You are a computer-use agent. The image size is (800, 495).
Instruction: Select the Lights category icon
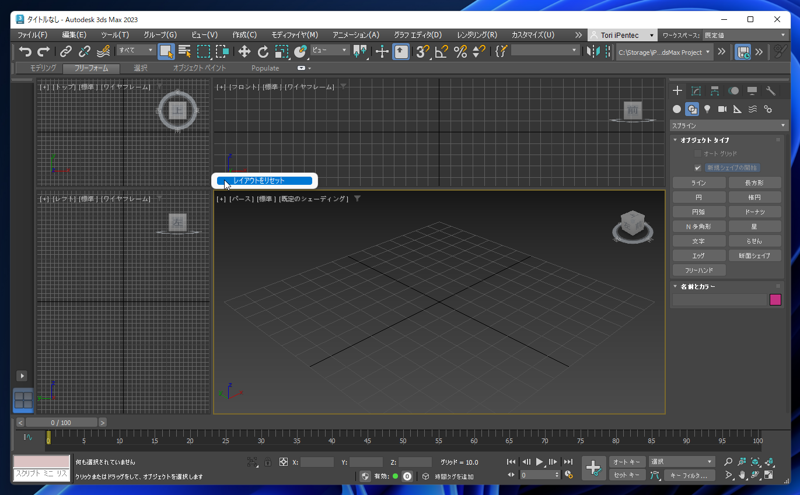coord(707,109)
